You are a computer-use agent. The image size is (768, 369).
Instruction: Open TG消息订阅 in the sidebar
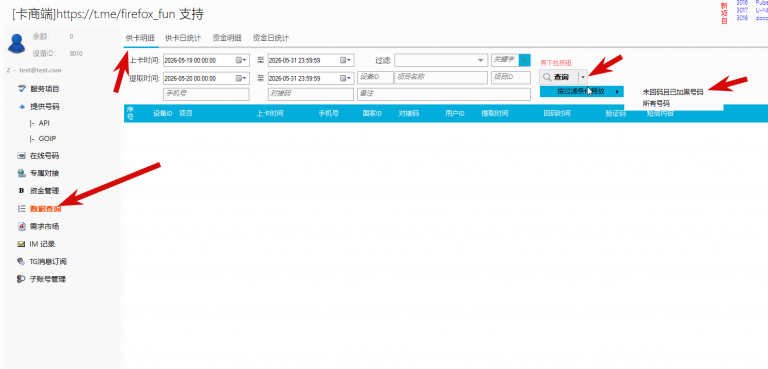pos(48,262)
